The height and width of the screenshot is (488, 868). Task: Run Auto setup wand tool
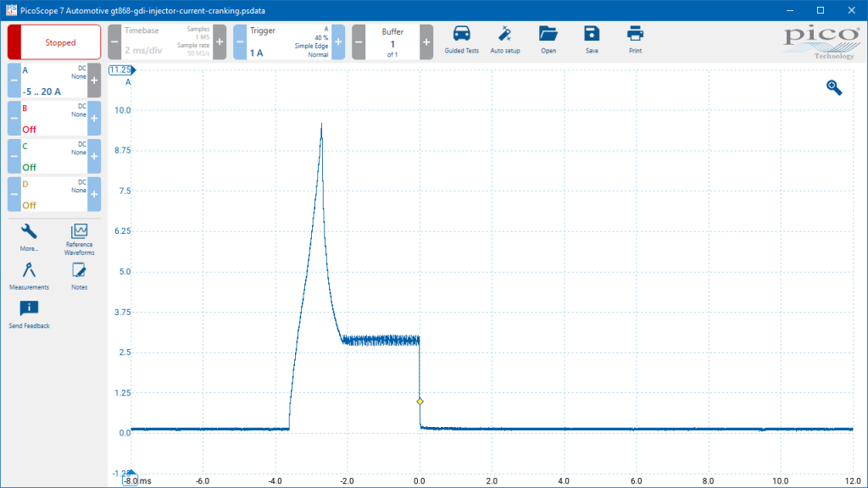tap(505, 40)
